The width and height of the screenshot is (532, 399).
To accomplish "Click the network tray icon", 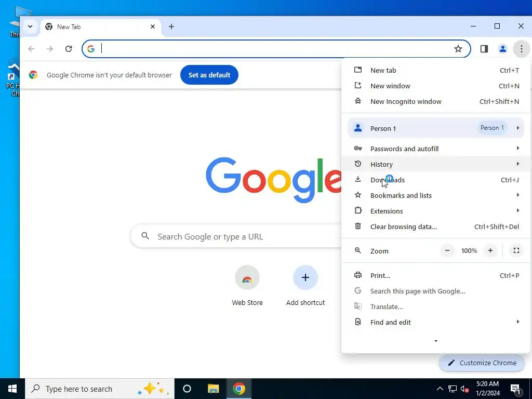I will coord(453,389).
